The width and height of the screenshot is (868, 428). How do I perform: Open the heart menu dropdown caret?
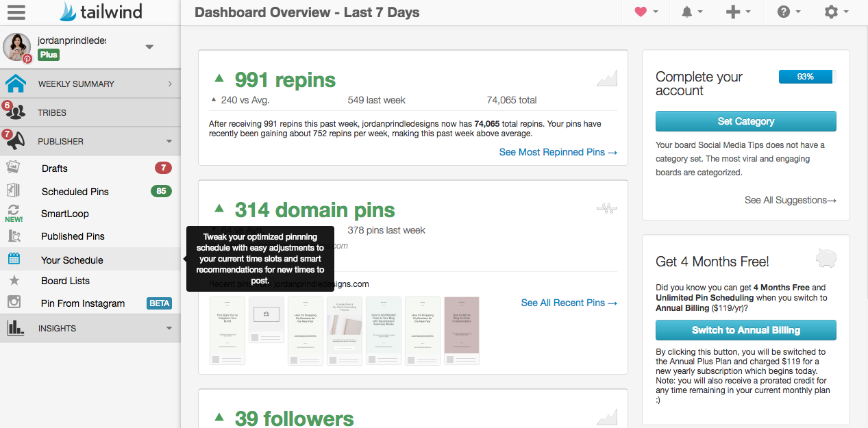[x=656, y=12]
